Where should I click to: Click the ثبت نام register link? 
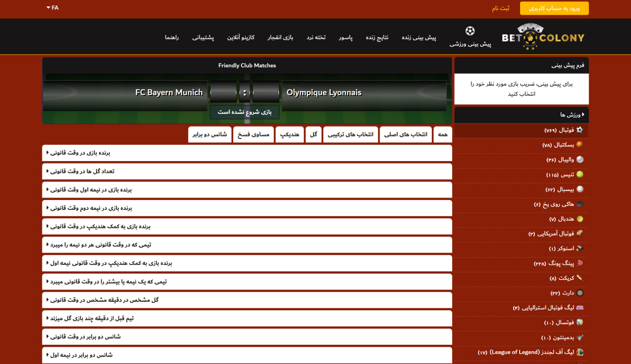(500, 8)
